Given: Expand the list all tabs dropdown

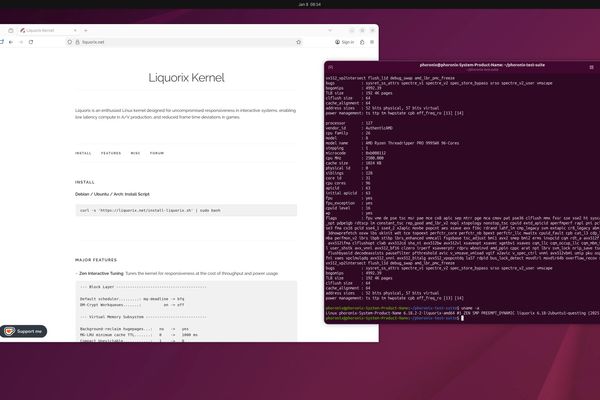Looking at the screenshot, I should pyautogui.click(x=330, y=30).
